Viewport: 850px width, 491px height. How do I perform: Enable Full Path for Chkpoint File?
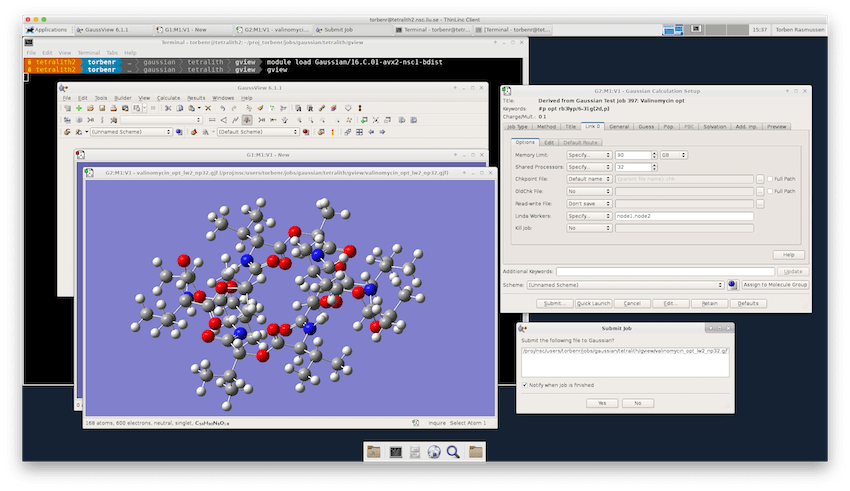point(769,179)
